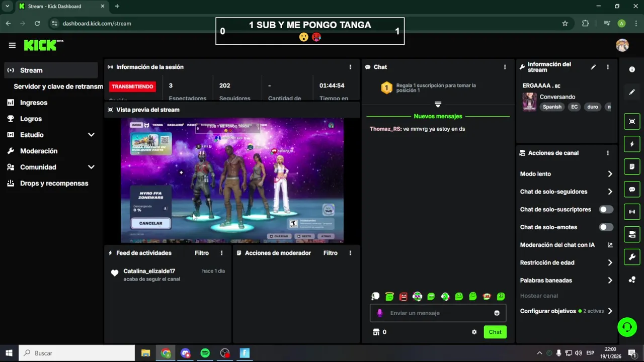Click the Buscar taskbar search box
The width and height of the screenshot is (644, 362).
click(x=77, y=353)
